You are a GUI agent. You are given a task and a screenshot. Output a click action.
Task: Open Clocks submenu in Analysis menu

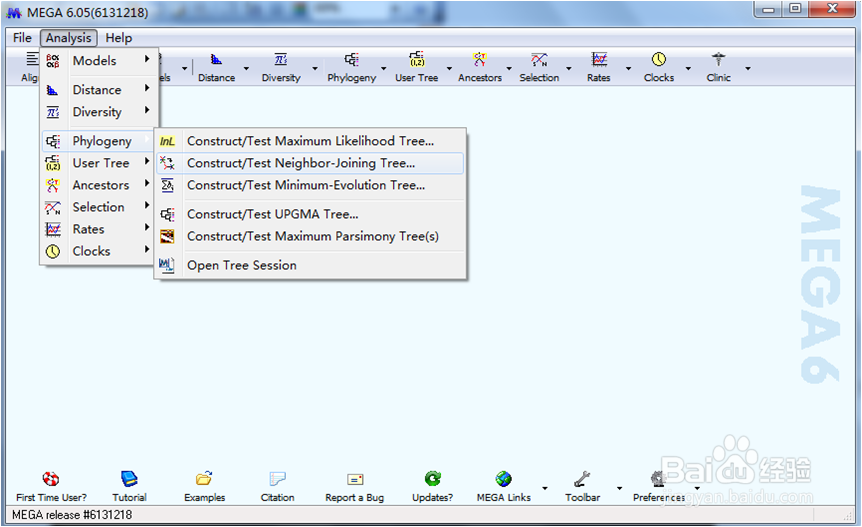pos(99,251)
